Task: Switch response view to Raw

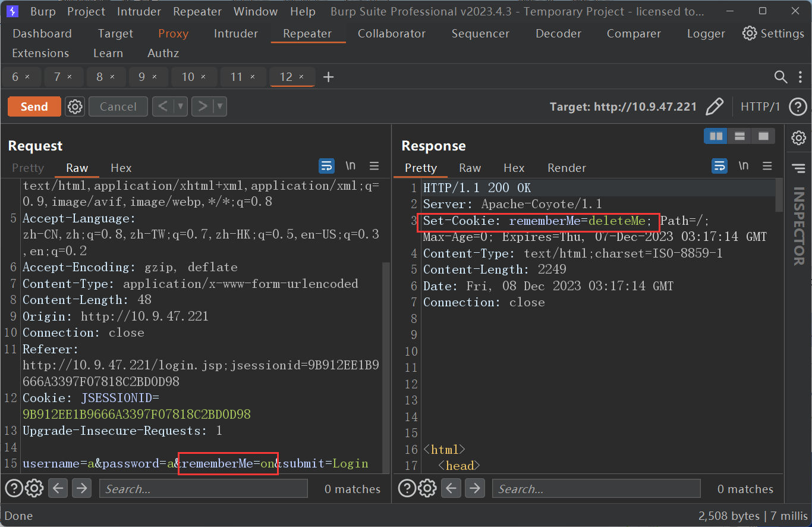Action: [x=470, y=168]
